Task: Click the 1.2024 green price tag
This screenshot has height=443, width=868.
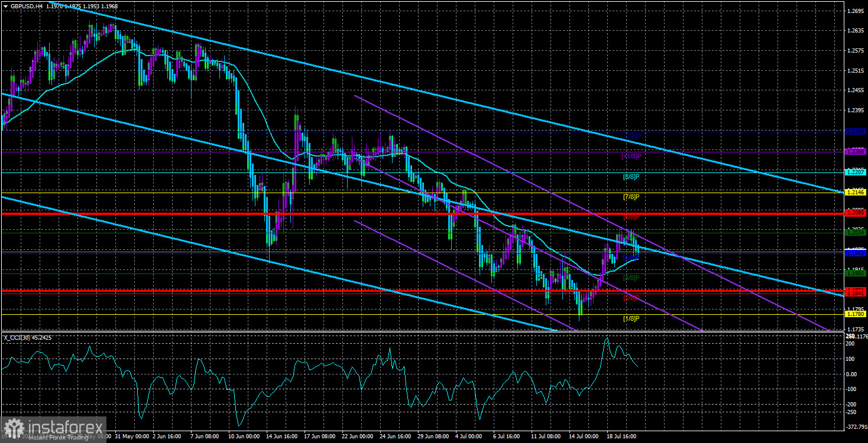Action: tap(856, 232)
